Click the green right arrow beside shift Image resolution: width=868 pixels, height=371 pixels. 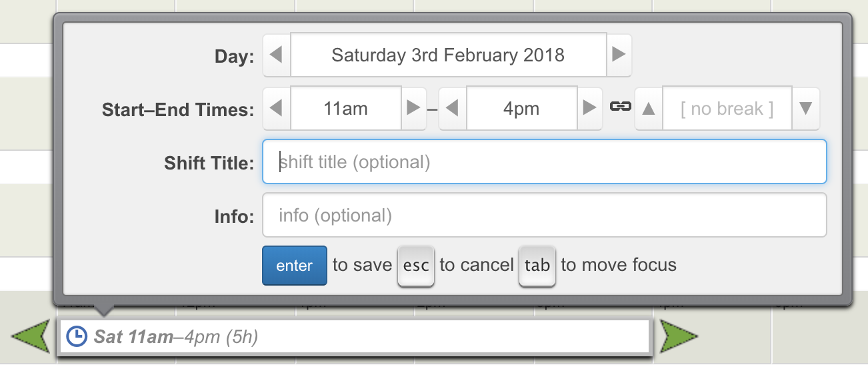pyautogui.click(x=679, y=336)
